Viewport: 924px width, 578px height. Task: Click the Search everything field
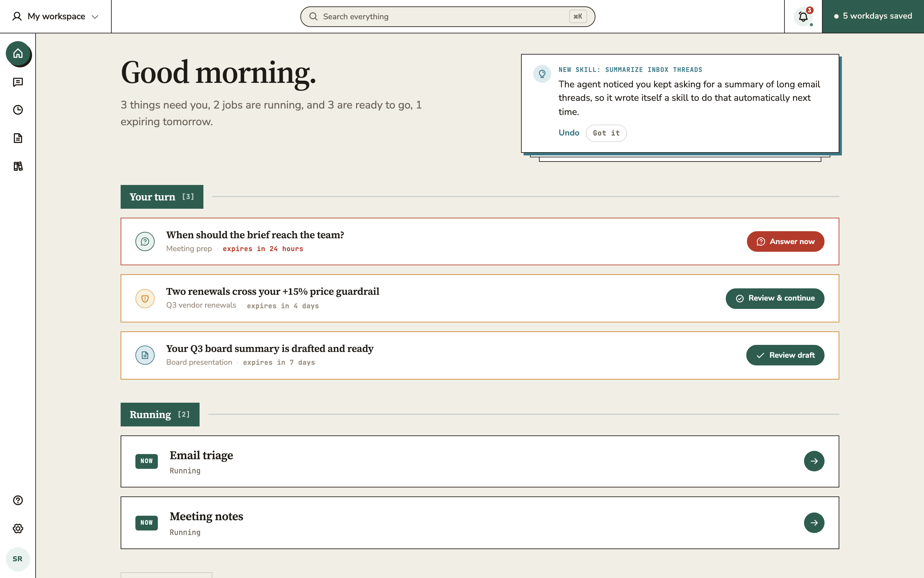coord(448,16)
